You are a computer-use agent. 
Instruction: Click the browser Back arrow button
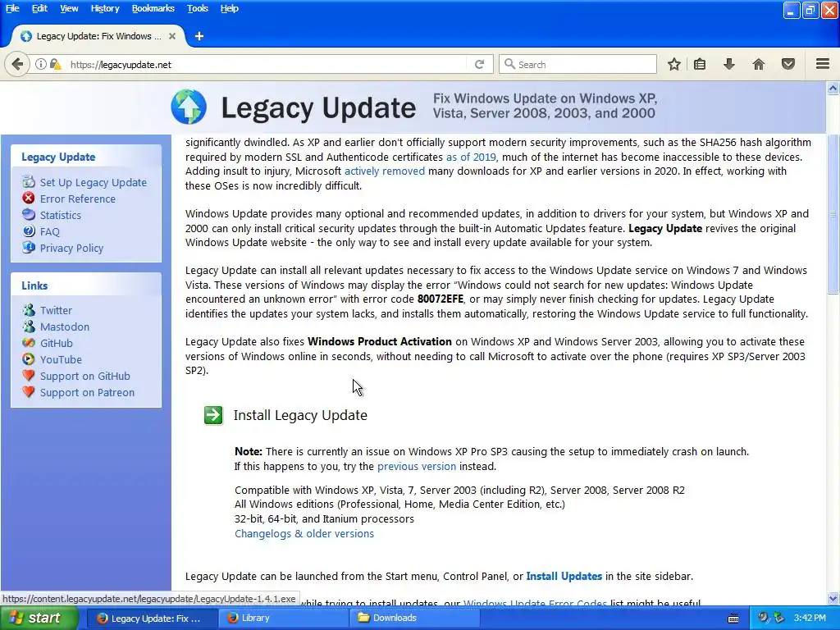17,65
